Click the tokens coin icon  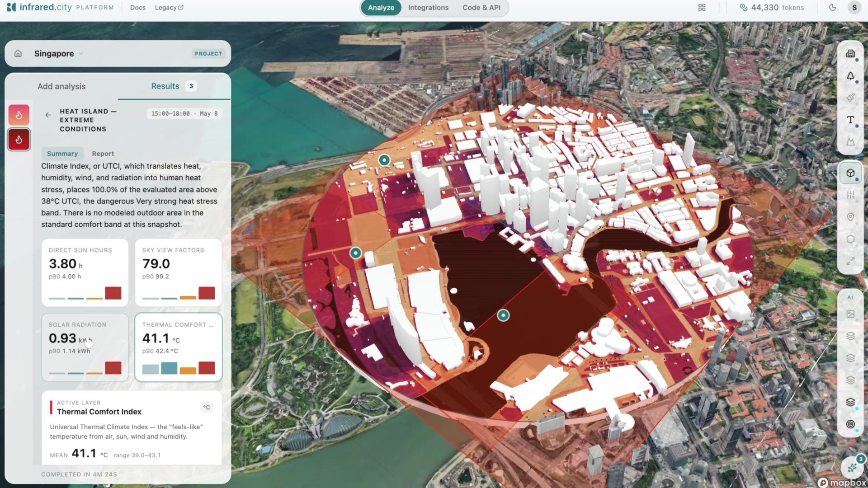pos(743,7)
